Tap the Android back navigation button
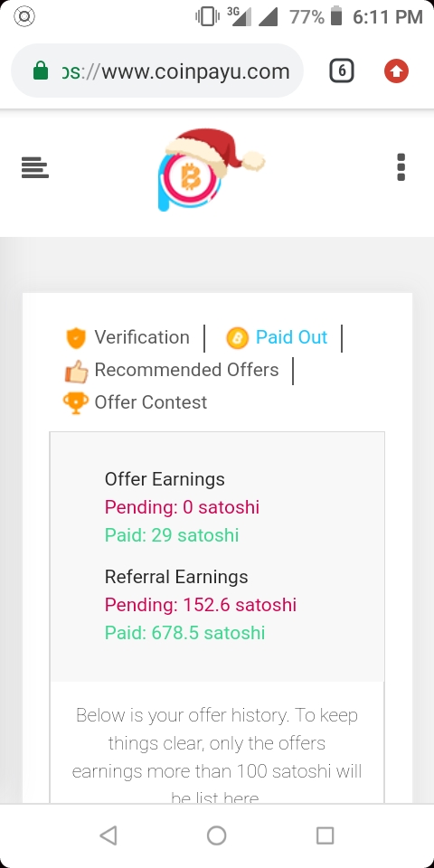The width and height of the screenshot is (434, 868). pyautogui.click(x=108, y=835)
